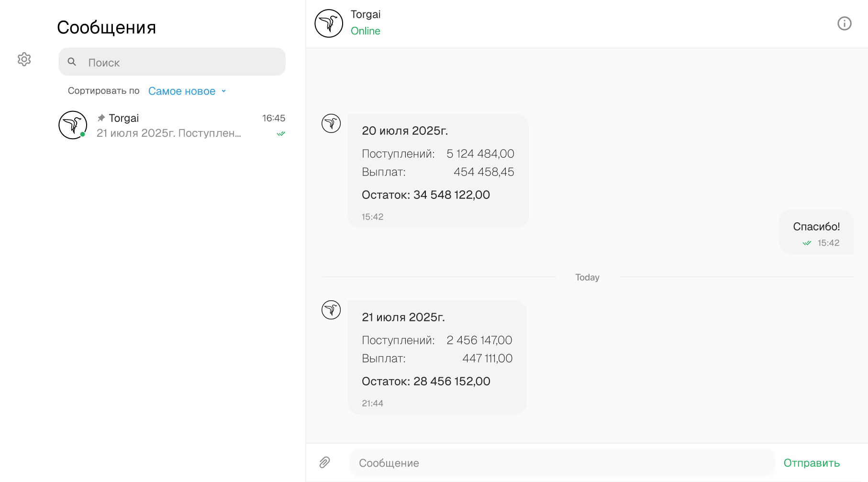Click the search magnifier icon
The width and height of the screenshot is (868, 482).
click(72, 62)
